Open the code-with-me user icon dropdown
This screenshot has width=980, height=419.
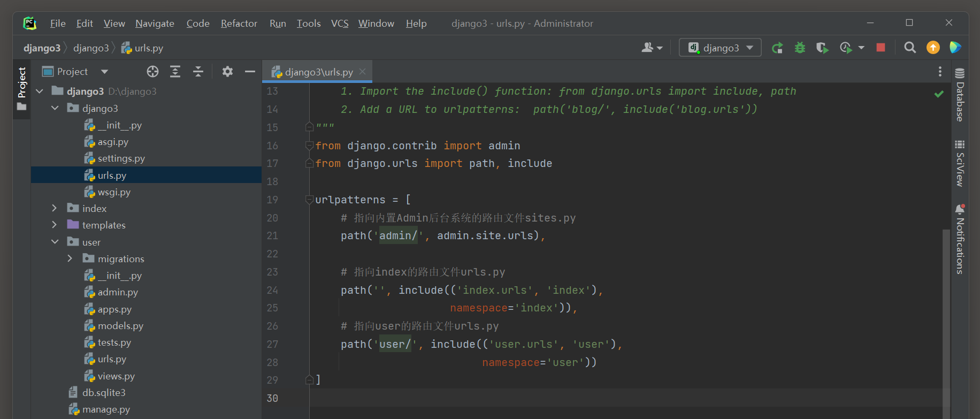tap(652, 48)
